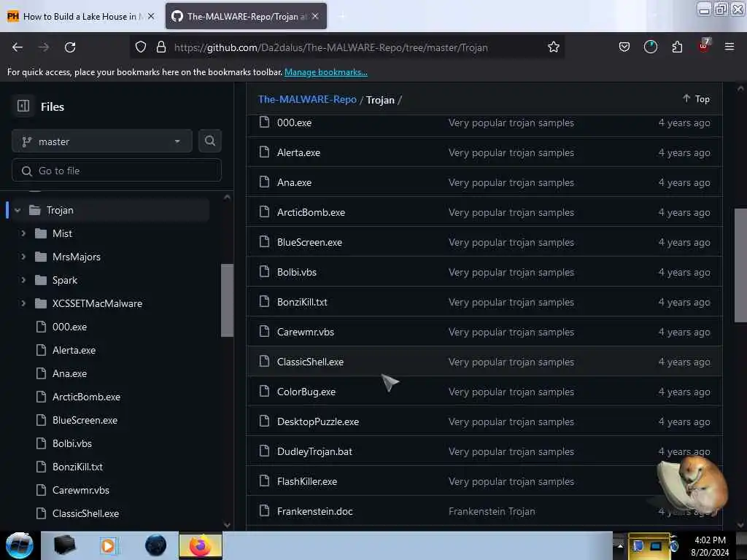Open ClassicShell.exe in the main list

310,362
